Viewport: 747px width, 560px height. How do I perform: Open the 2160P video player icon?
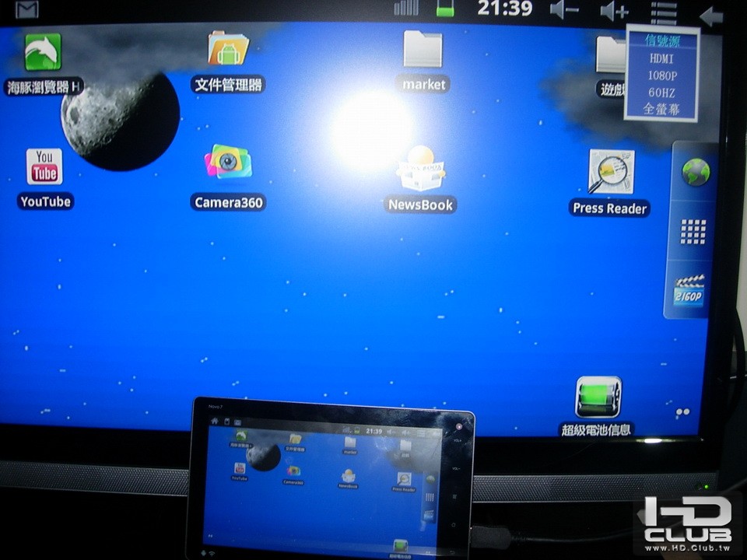689,290
